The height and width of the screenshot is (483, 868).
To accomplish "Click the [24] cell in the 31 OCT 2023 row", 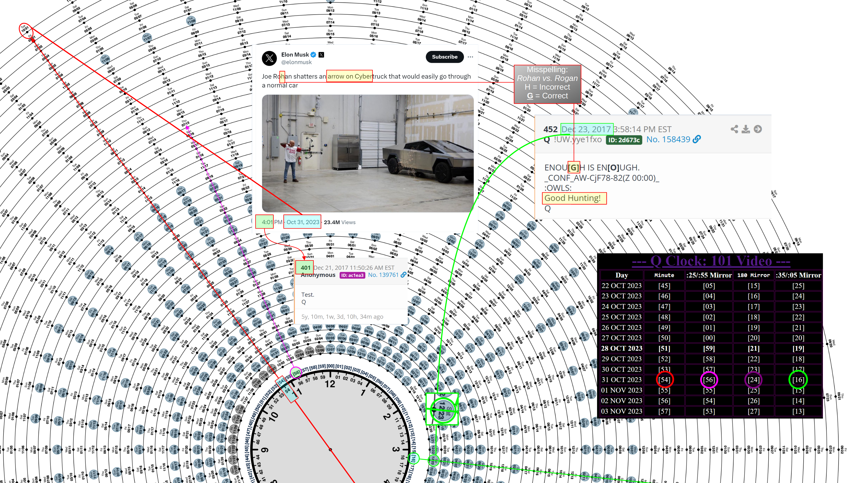I will click(753, 380).
